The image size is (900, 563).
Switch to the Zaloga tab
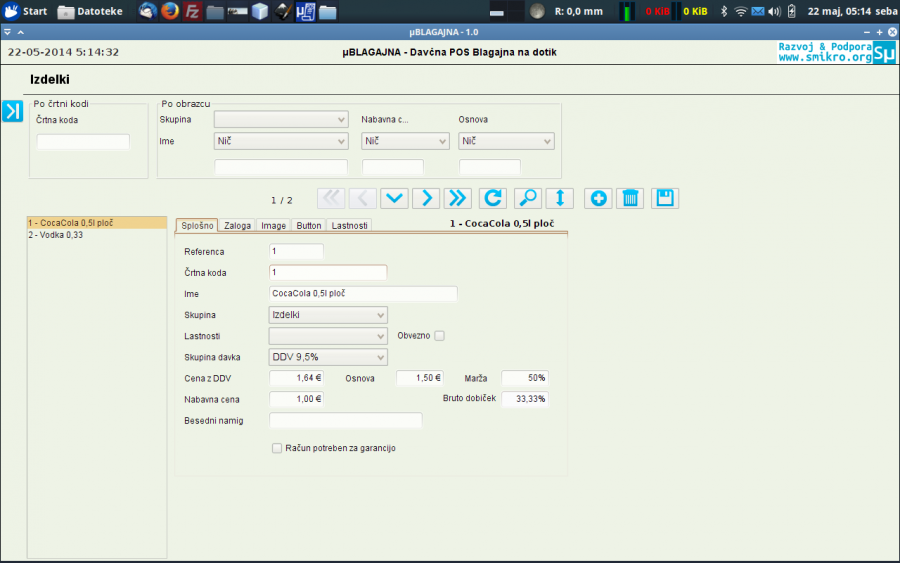(237, 226)
